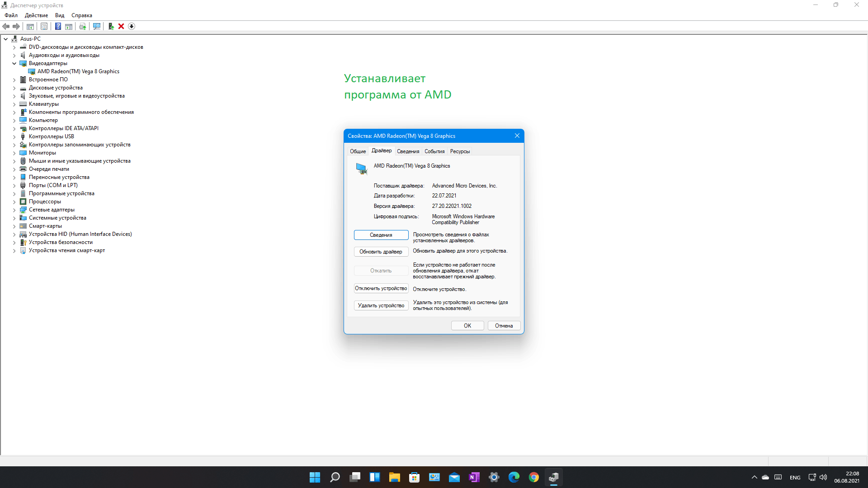The image size is (868, 488).
Task: Click the Удалить устройство button
Action: point(381,305)
